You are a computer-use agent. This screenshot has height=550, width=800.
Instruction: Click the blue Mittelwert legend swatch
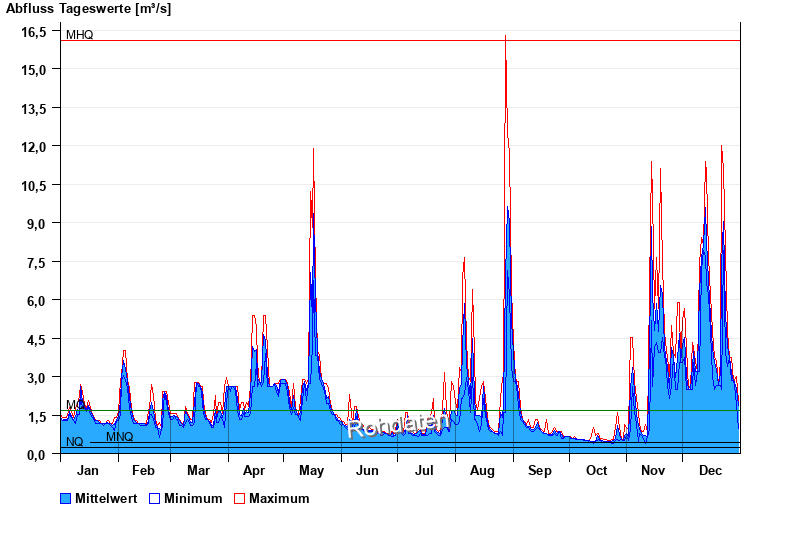[x=66, y=498]
